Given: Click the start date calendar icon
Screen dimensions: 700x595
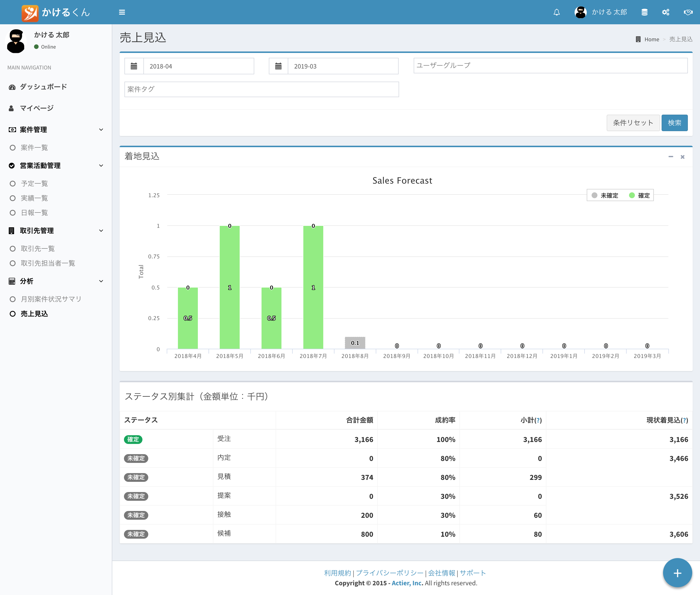Looking at the screenshot, I should [134, 66].
